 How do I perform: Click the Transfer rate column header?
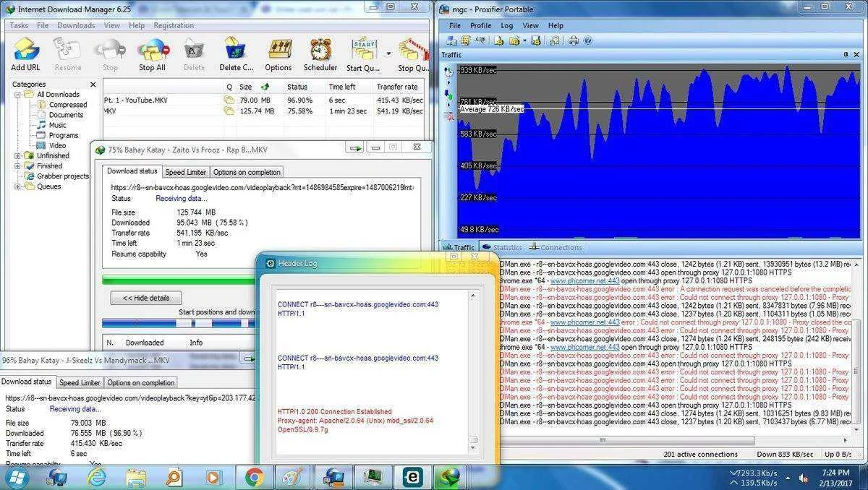(x=398, y=87)
